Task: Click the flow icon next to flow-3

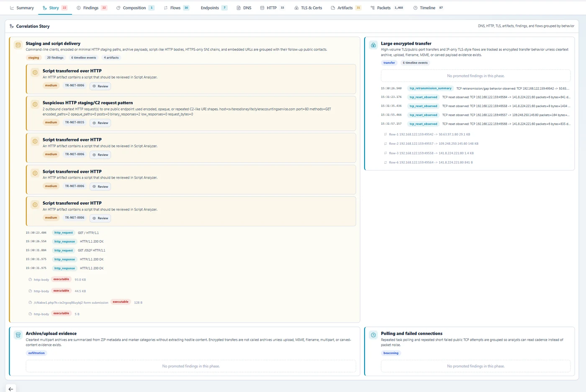Action: 386,153
